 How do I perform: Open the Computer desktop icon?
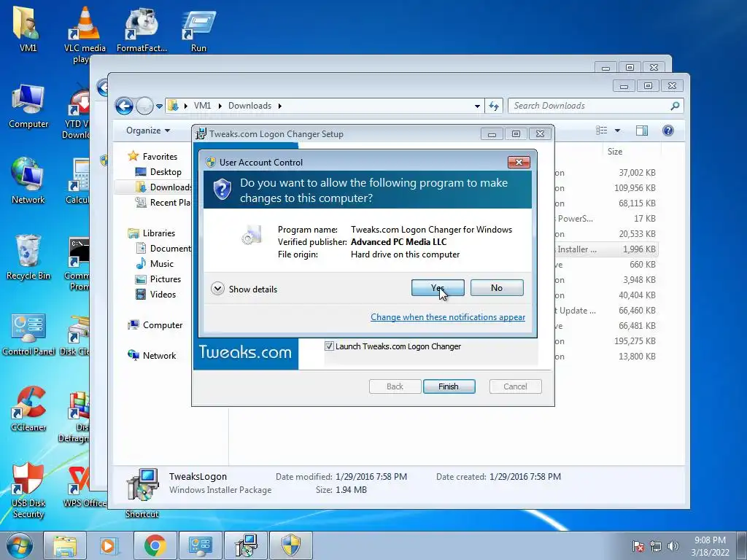(28, 106)
